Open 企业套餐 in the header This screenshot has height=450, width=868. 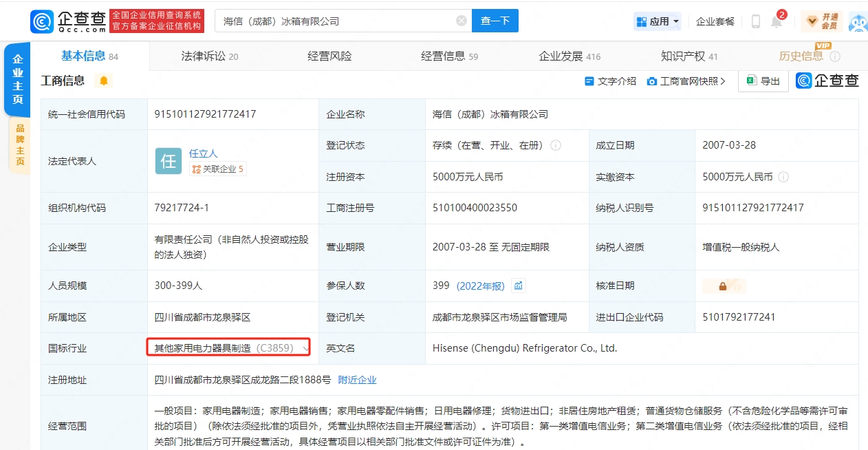click(715, 21)
